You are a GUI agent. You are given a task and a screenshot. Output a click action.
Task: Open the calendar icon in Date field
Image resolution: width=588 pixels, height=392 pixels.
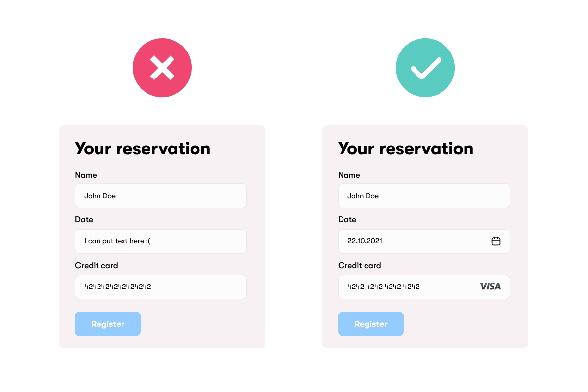click(x=496, y=241)
